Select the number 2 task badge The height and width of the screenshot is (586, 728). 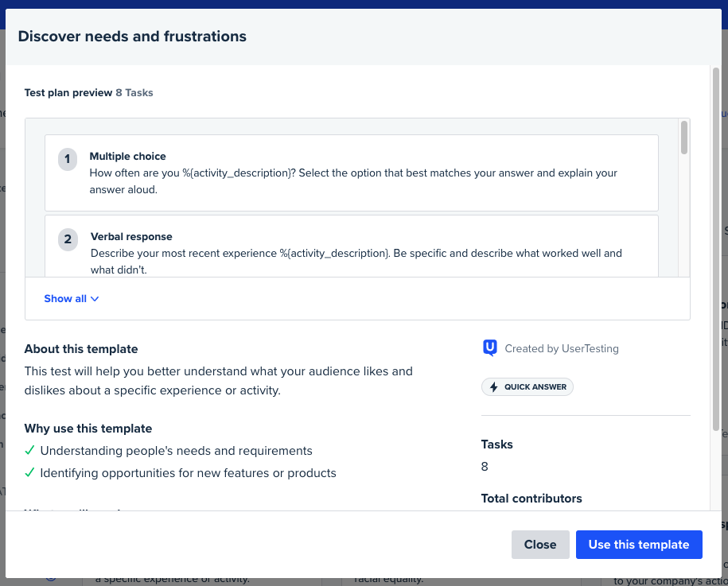[68, 239]
